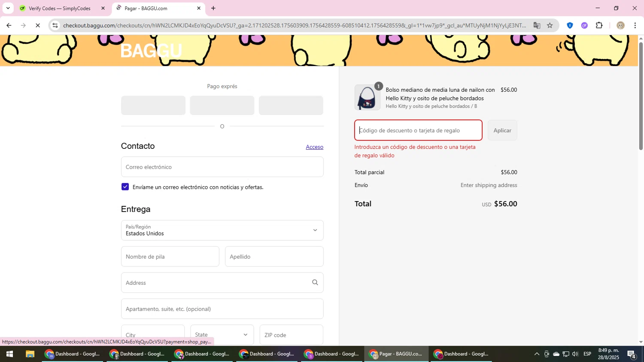Viewport: 644px width, 362px height.
Task: Focus the Apartamento, suite field
Action: tap(222, 309)
